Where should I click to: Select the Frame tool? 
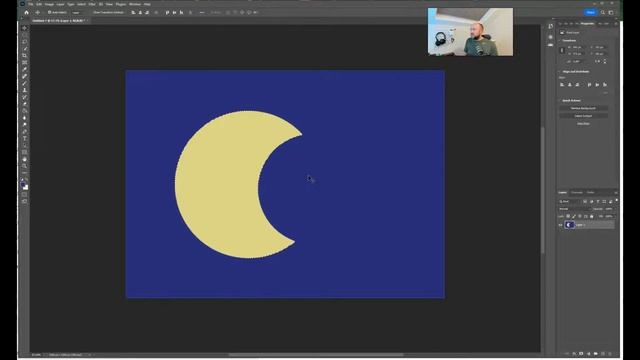24,62
